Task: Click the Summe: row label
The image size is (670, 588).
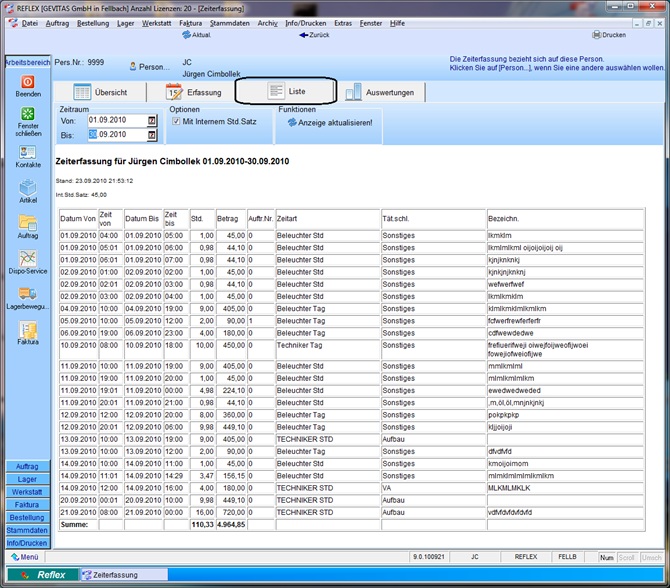Action: [x=78, y=524]
